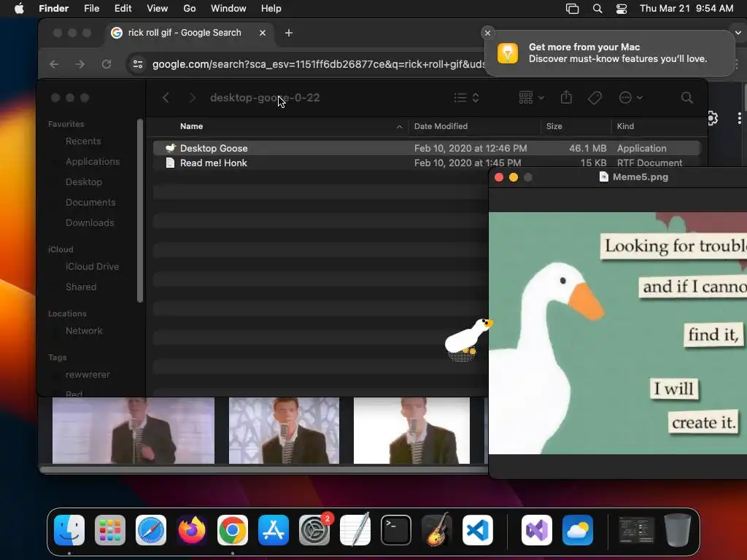Share selected item in Finder

566,98
